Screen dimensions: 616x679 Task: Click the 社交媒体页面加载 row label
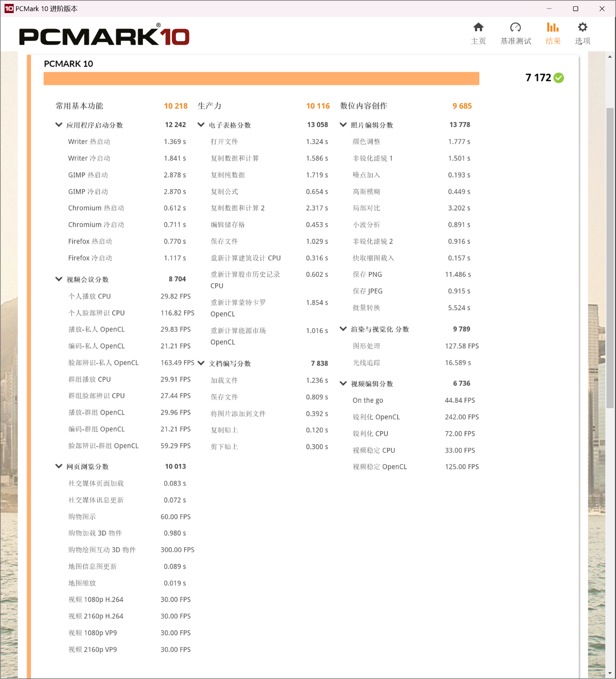click(x=96, y=483)
